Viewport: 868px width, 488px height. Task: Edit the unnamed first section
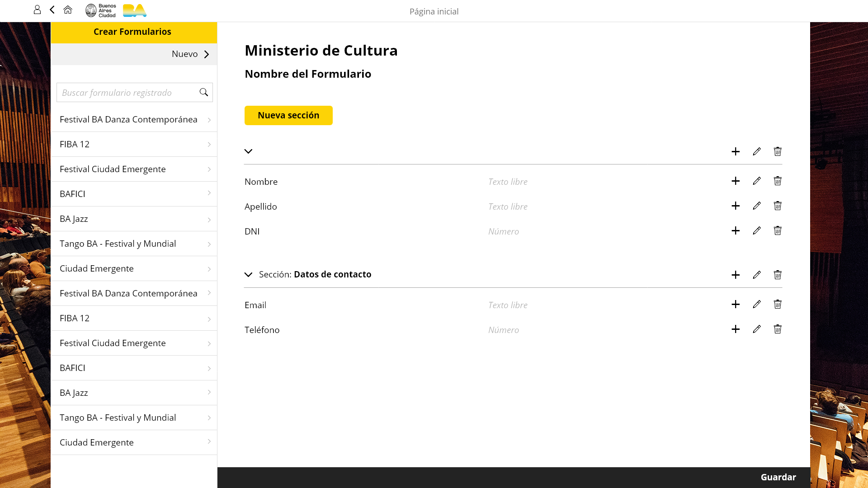click(x=757, y=151)
